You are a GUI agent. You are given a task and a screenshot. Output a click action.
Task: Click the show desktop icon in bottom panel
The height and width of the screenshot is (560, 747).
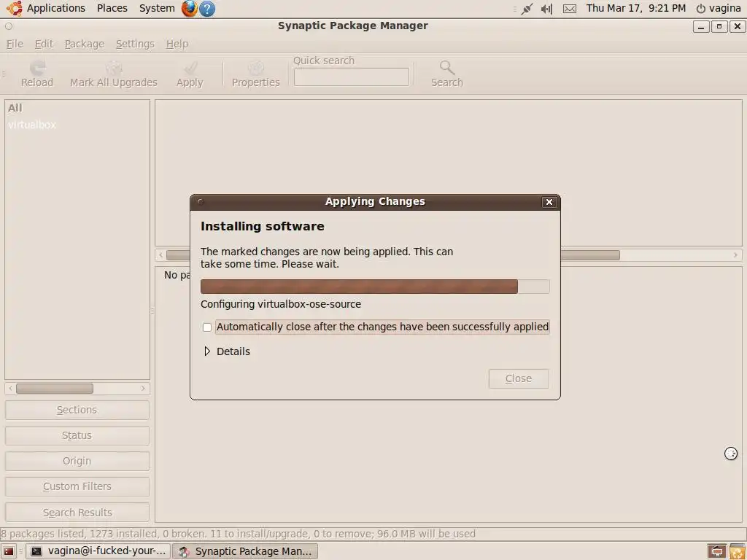click(9, 551)
